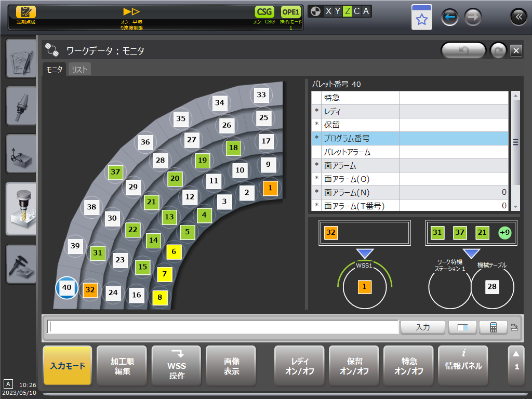Select yellow pallet 6 in the rack
This screenshot has width=532, height=399.
click(174, 251)
